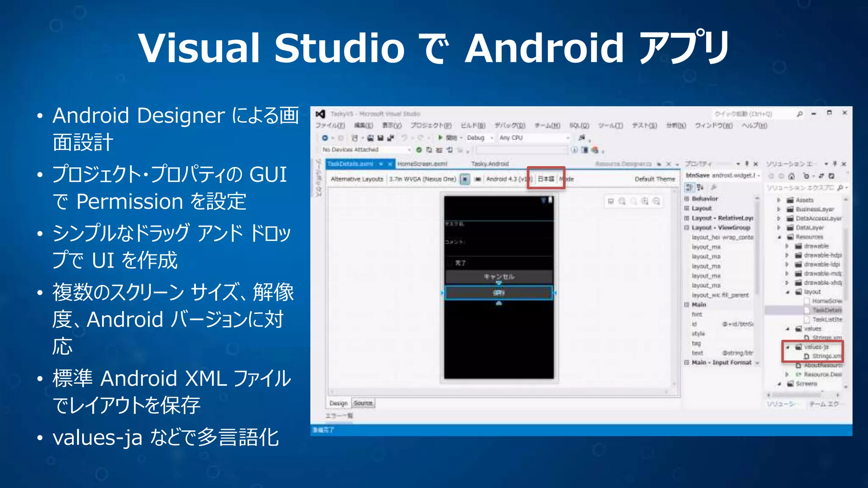Click the navigate backward blue circle icon
Screen dimensions: 868x488
(x=325, y=138)
